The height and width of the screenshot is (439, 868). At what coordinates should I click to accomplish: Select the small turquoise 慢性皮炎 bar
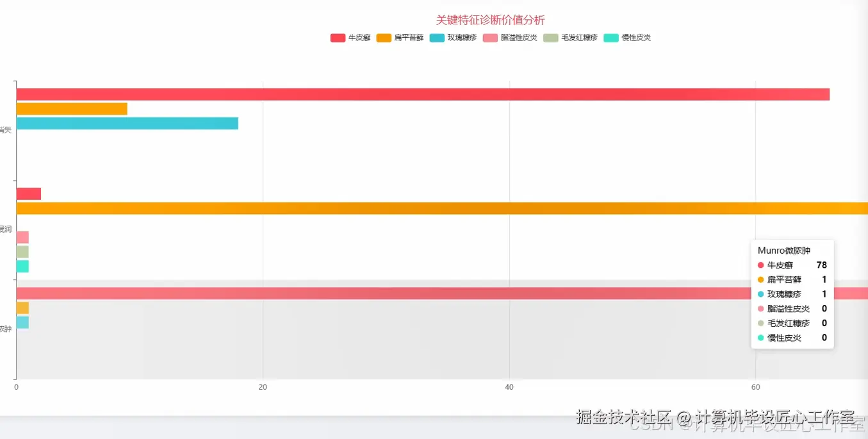coord(22,266)
